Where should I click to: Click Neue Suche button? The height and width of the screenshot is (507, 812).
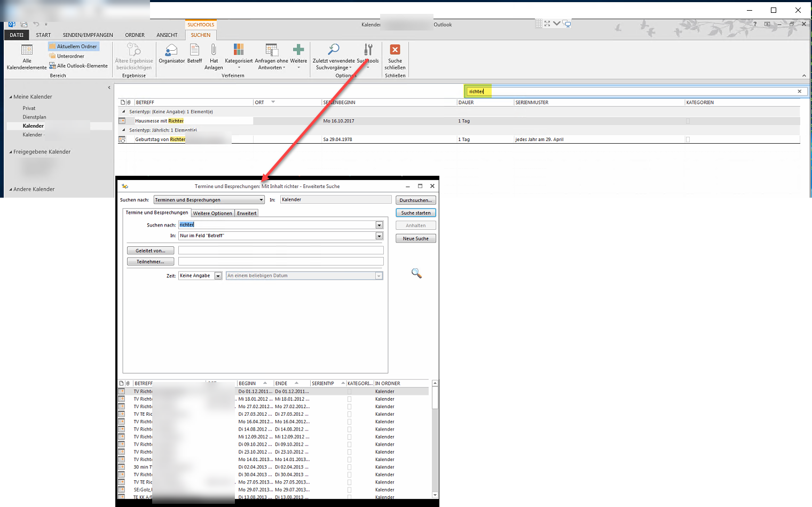416,238
